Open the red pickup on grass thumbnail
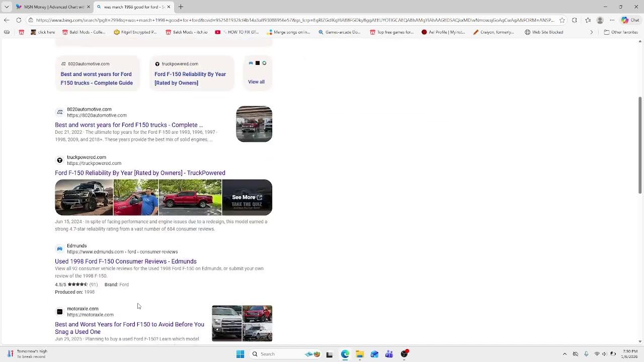Image resolution: width=644 pixels, height=362 pixels. click(190, 197)
